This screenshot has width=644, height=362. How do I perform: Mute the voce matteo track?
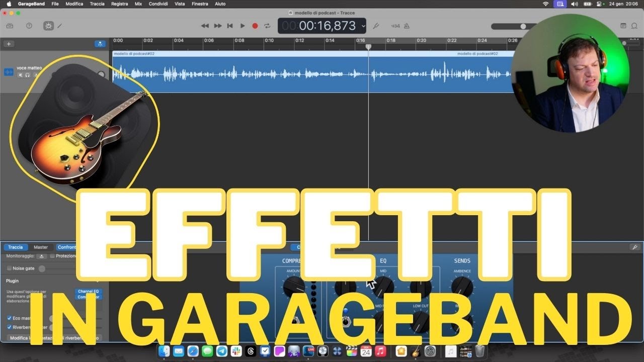tap(21, 75)
